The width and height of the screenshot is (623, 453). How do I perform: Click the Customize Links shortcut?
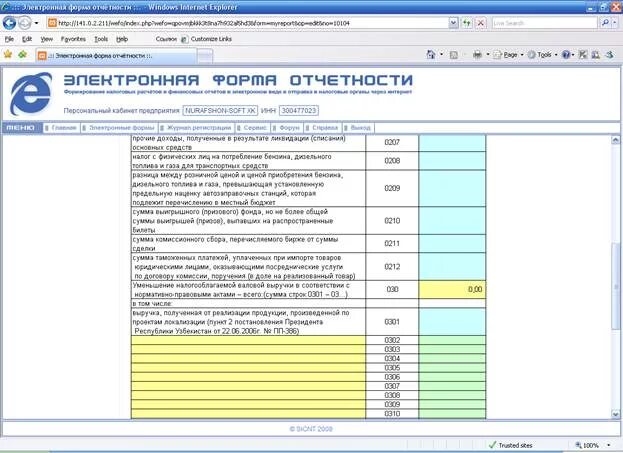click(x=206, y=39)
